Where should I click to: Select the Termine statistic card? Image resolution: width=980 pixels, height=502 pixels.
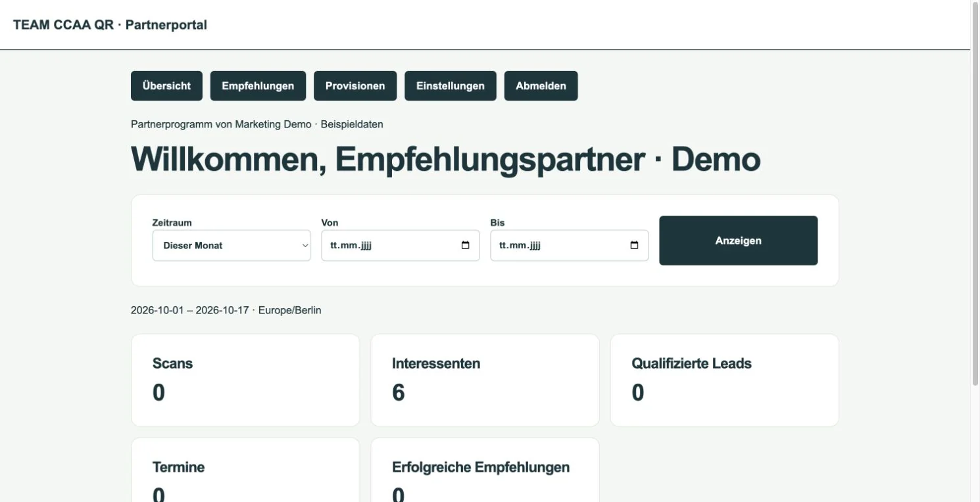[245, 470]
